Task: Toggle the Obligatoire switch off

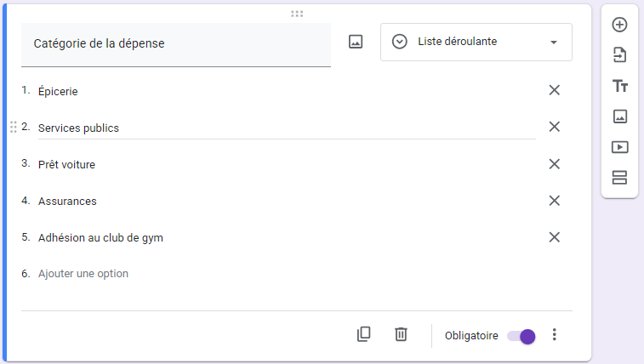Action: point(521,335)
